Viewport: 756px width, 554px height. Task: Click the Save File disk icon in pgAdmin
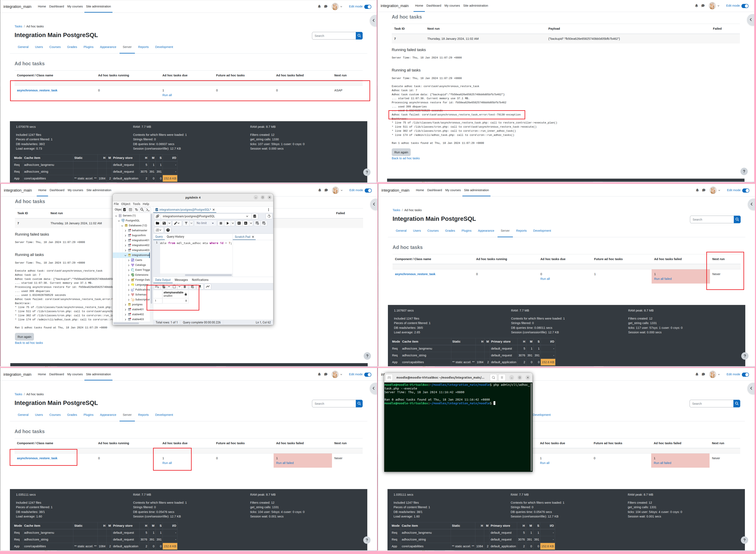[x=164, y=223]
